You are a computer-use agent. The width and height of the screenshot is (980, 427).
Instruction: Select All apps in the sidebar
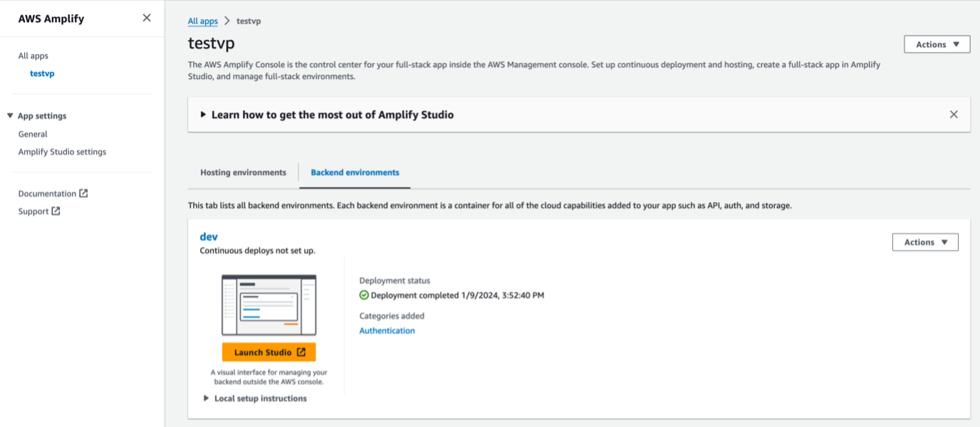point(33,56)
